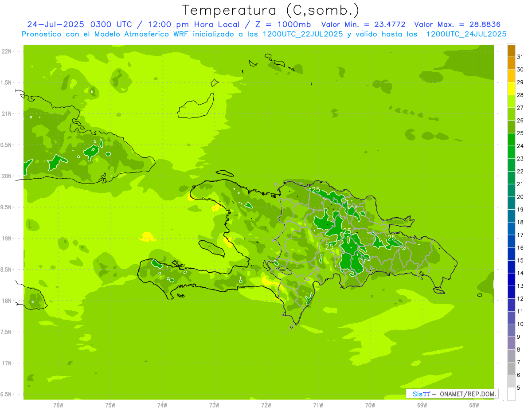Click the '24-Jul-2025 0300 UTC' timestamp
The width and height of the screenshot is (532, 411).
point(79,24)
